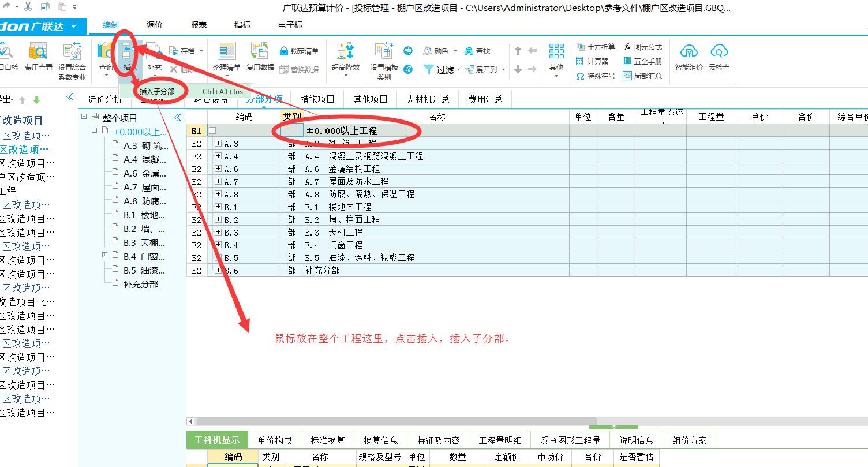The image size is (868, 467).
Task: Expand row A.4 in the table
Action: pyautogui.click(x=218, y=156)
